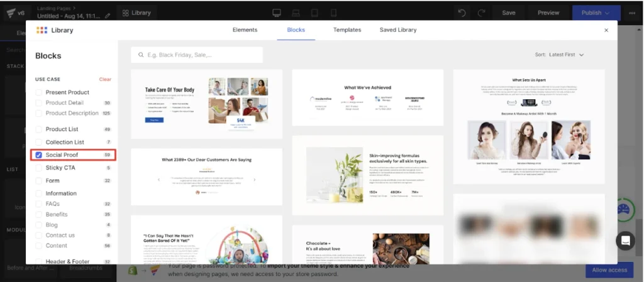Screen dimensions: 644x282
Task: Check the Blog checkbox
Action: pos(38,225)
